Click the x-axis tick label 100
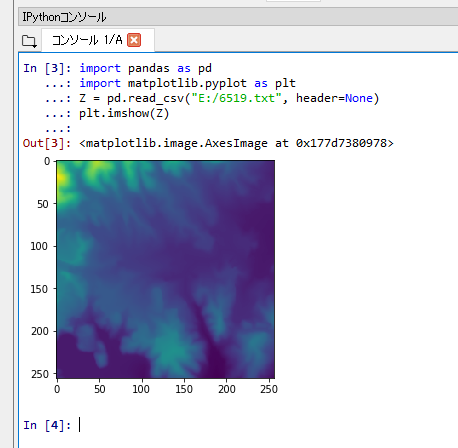This screenshot has width=458, height=448. (x=141, y=389)
